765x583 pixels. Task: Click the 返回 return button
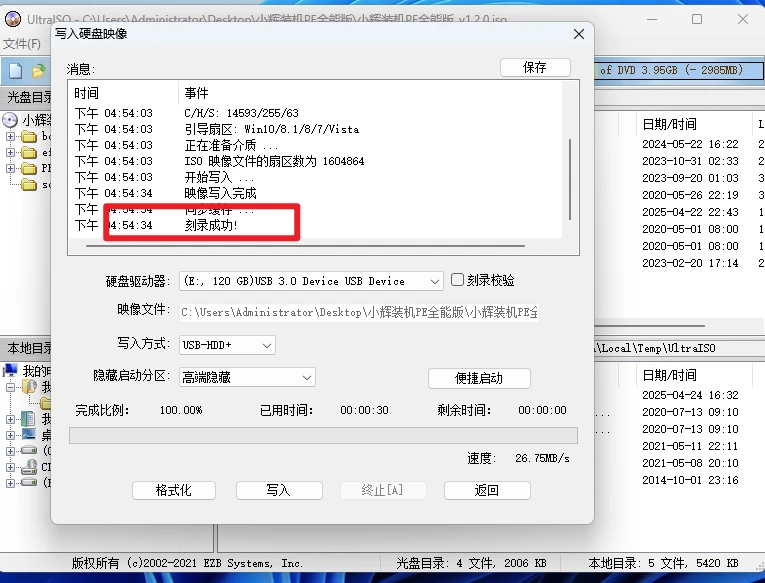pos(486,490)
